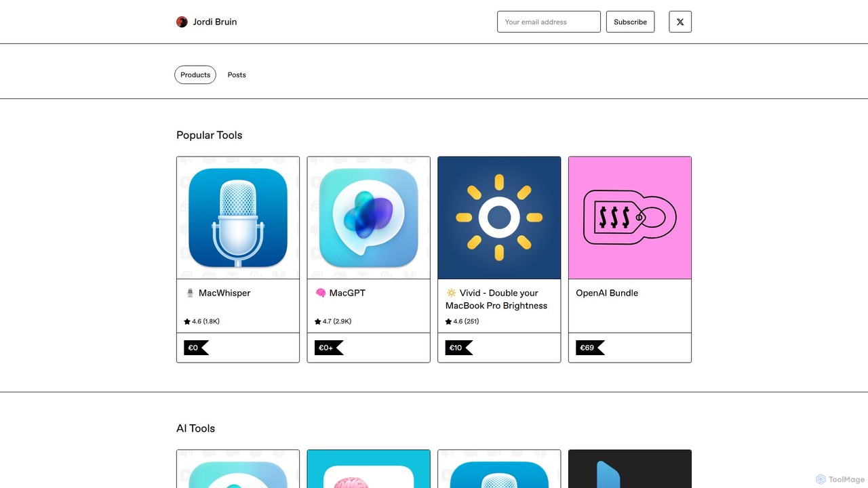Focus the email address field
This screenshot has width=868, height=488.
pyautogui.click(x=549, y=22)
